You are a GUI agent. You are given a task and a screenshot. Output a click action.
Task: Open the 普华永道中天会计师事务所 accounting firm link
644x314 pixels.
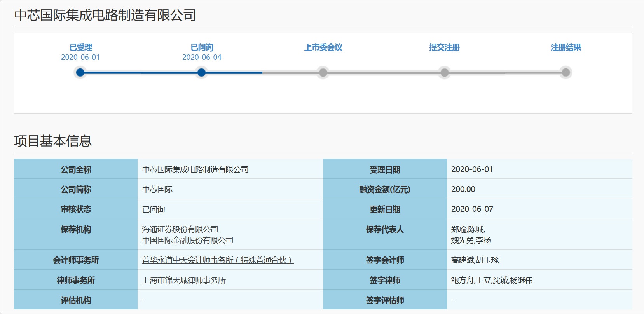(218, 260)
